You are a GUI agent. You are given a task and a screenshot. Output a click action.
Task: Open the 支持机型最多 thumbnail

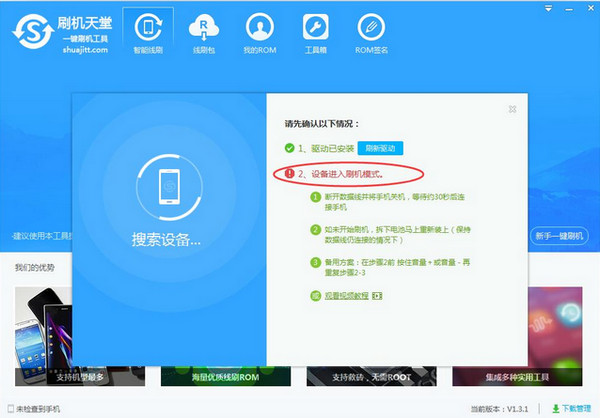click(x=80, y=336)
